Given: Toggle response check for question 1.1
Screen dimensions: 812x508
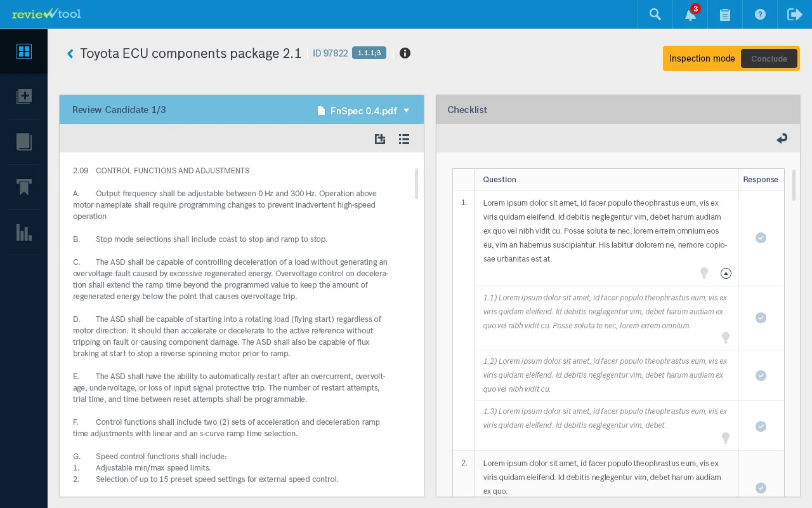Looking at the screenshot, I should [x=761, y=317].
